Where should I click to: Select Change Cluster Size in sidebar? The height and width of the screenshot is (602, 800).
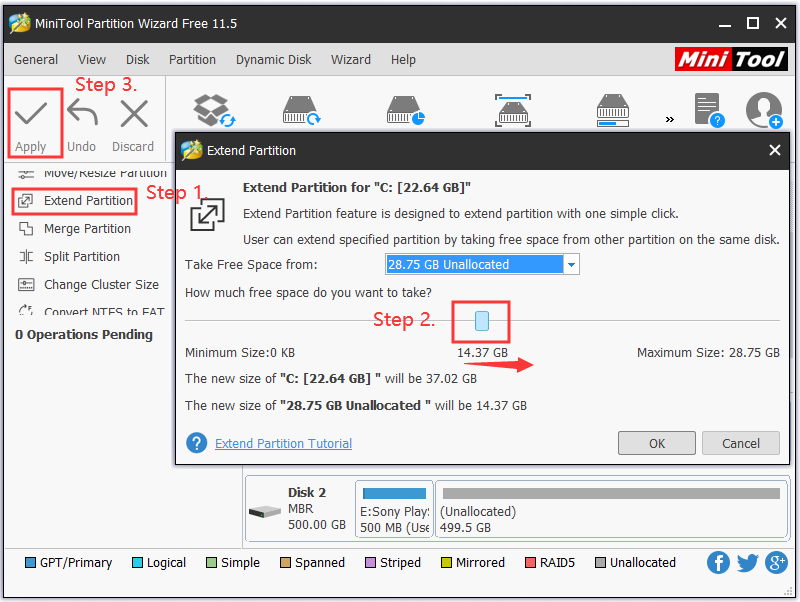point(89,285)
